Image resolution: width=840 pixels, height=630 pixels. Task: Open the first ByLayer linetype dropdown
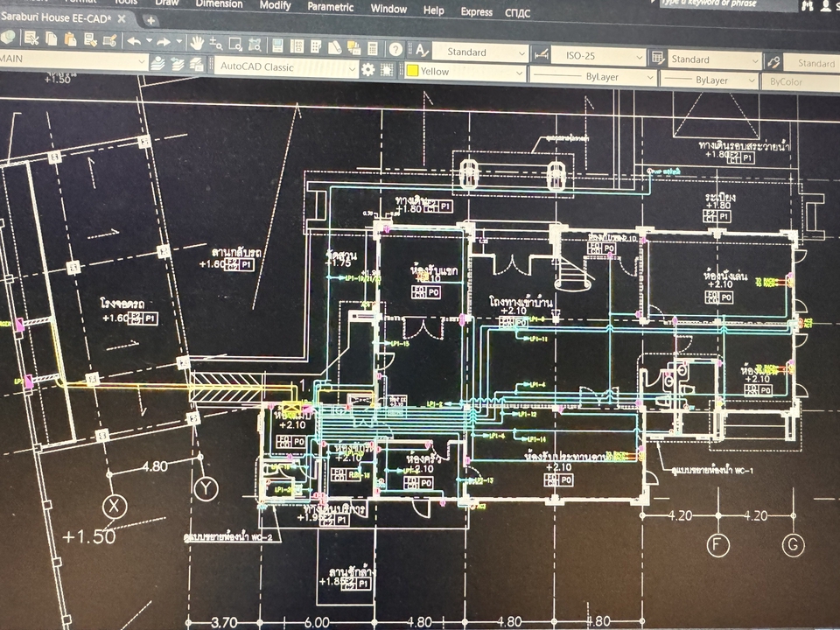tap(592, 77)
